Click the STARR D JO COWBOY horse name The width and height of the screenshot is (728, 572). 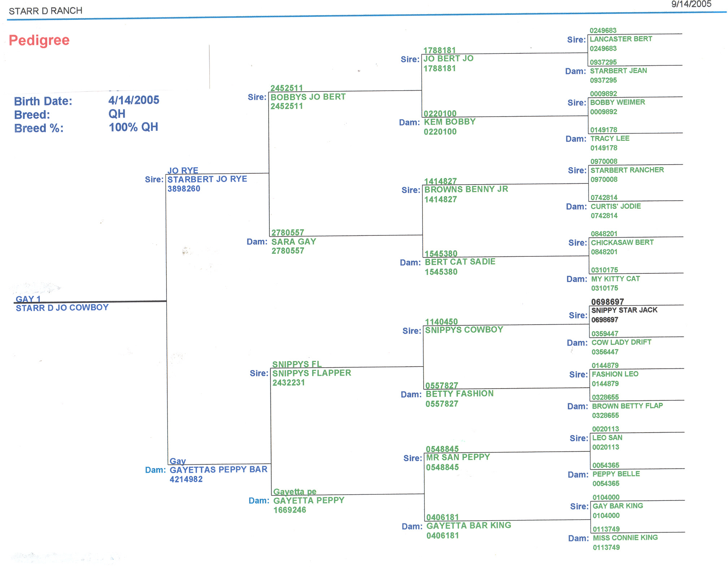tap(62, 308)
